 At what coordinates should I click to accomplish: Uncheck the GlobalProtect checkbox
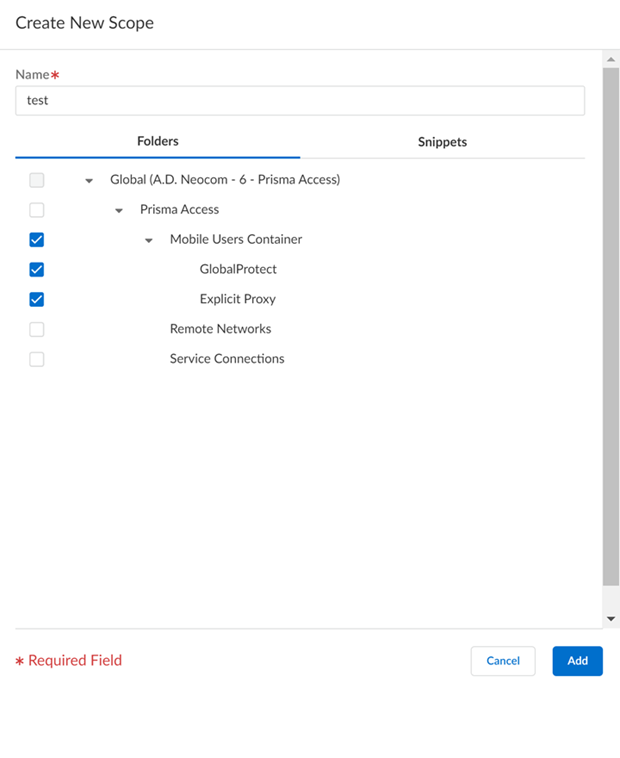[x=37, y=270]
